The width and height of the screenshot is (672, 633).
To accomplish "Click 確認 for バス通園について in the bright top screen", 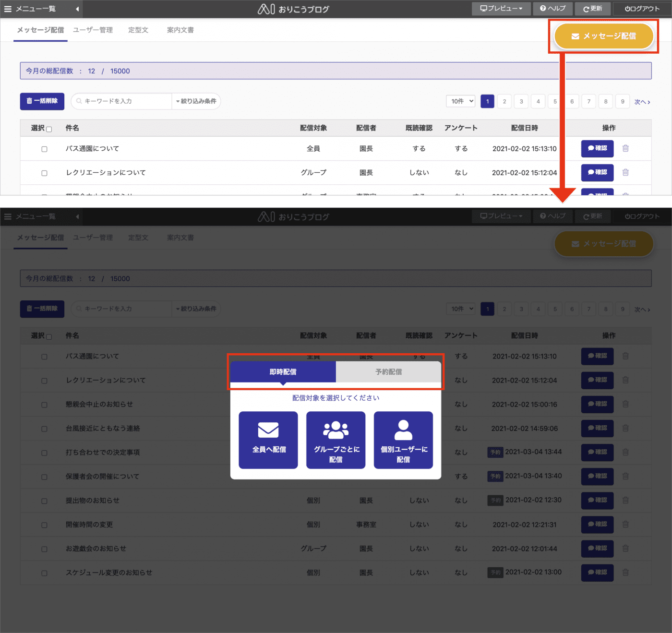I will [x=598, y=148].
